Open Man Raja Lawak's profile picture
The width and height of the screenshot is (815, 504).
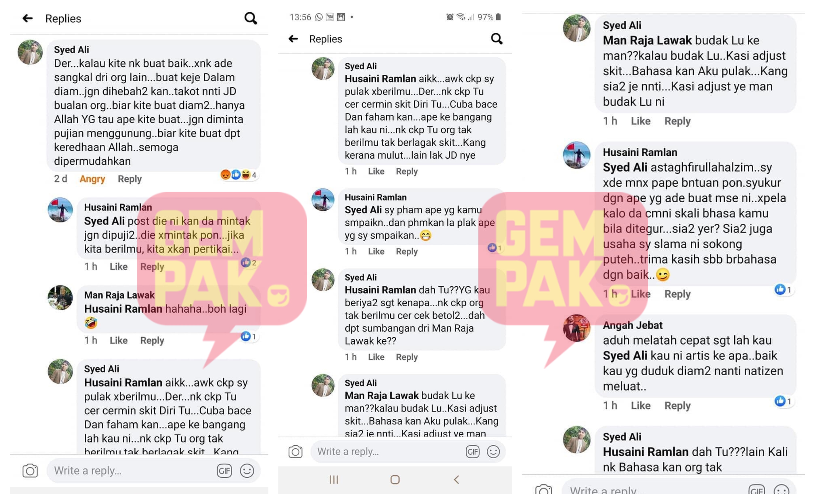click(x=60, y=298)
